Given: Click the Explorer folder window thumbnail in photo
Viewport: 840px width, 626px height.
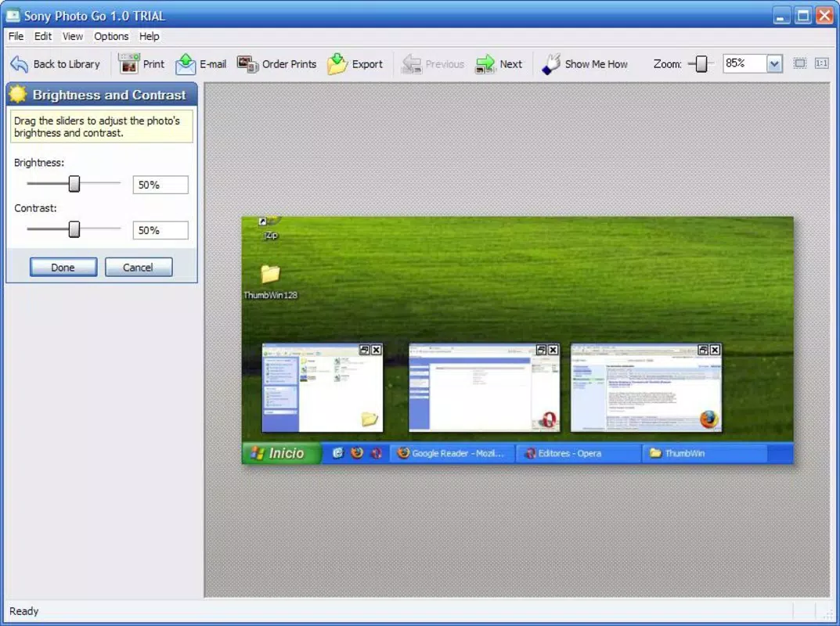Looking at the screenshot, I should (x=323, y=387).
